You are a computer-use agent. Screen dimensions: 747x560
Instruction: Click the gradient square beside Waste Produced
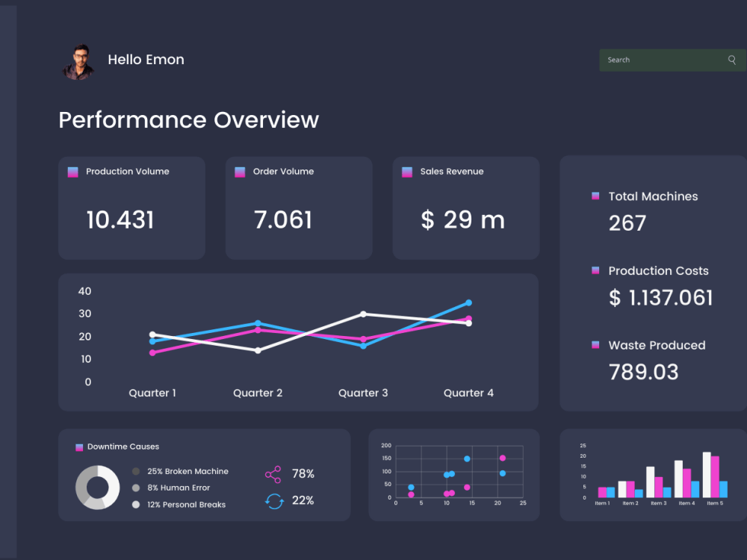coord(595,345)
